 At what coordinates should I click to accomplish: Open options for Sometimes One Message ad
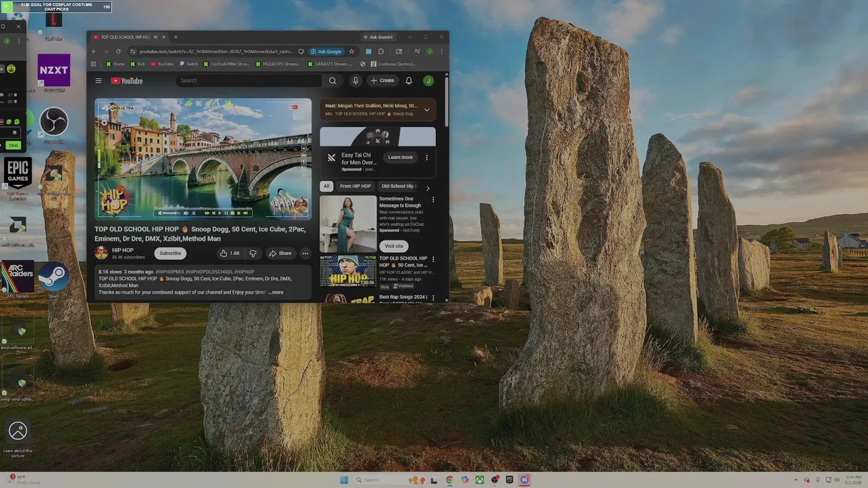pos(433,200)
